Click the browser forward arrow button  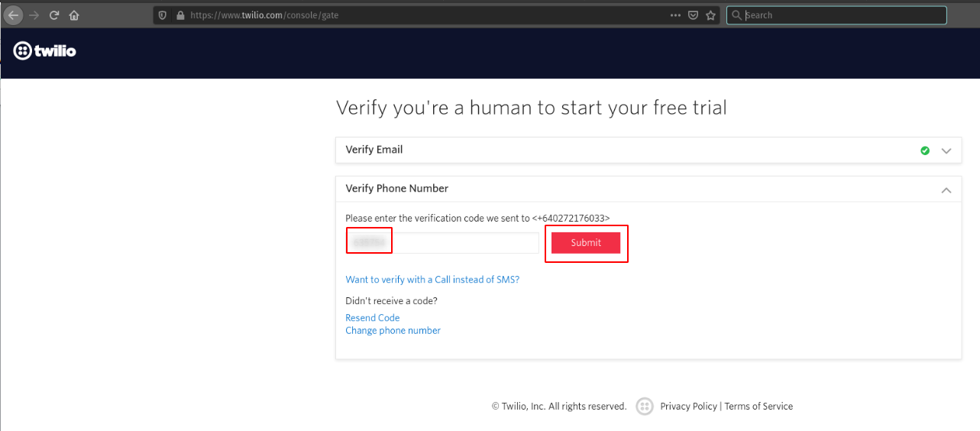[x=34, y=15]
